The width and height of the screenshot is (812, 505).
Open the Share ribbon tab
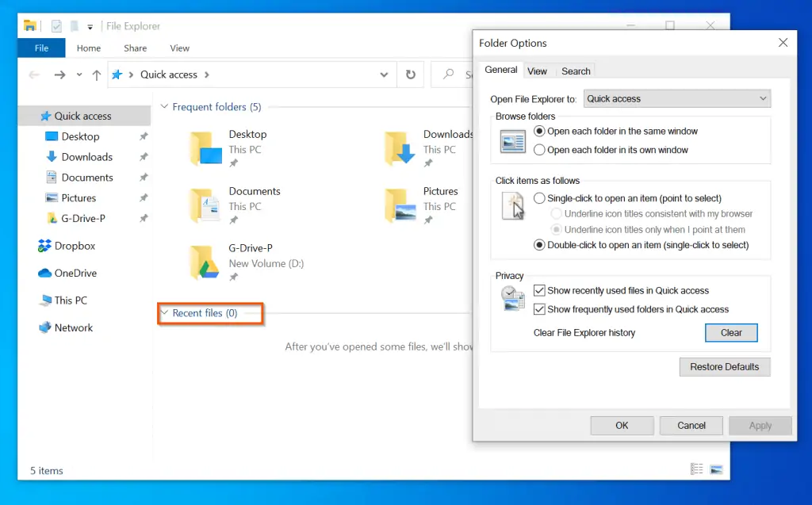pos(135,48)
